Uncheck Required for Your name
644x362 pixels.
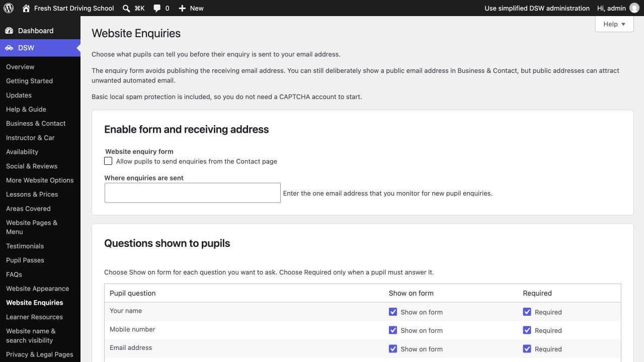coord(527,312)
